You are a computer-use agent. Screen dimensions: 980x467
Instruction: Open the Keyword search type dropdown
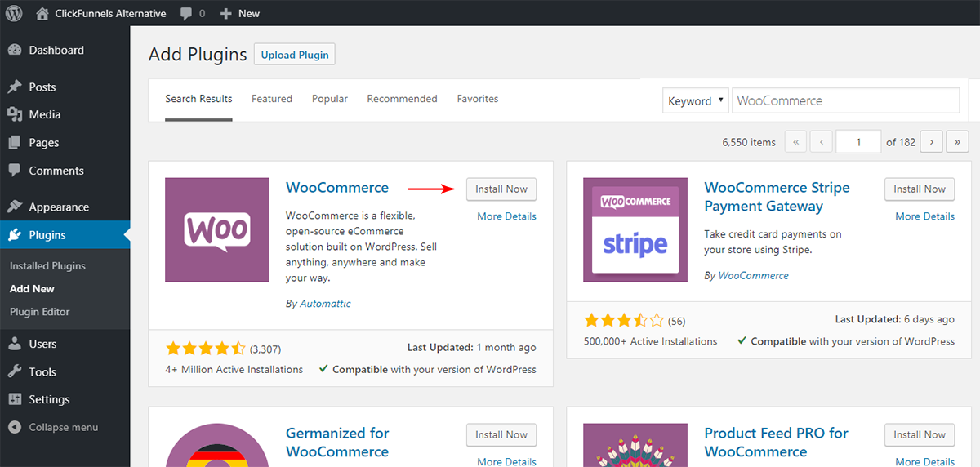point(695,100)
